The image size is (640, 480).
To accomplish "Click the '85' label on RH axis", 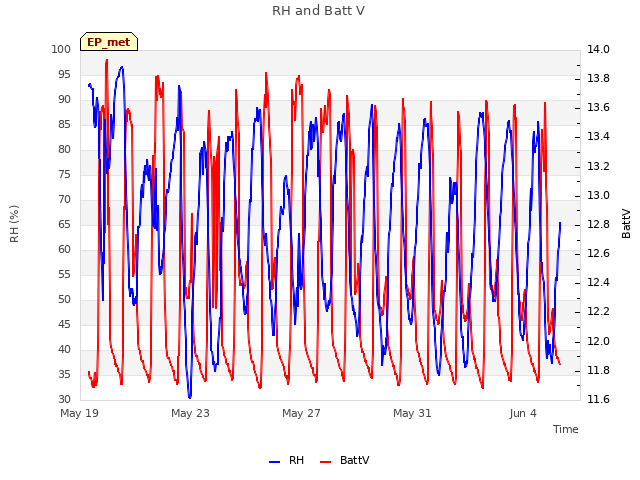I will (64, 124).
